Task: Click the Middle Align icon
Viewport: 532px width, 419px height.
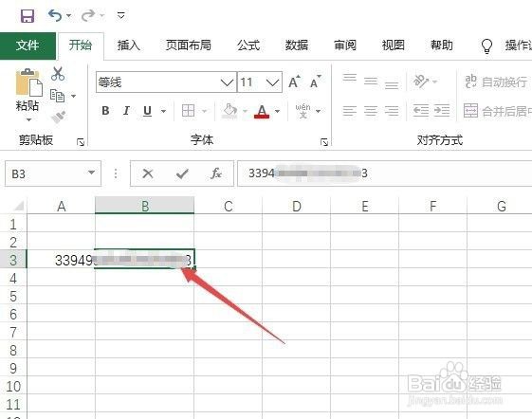Action: 371,82
